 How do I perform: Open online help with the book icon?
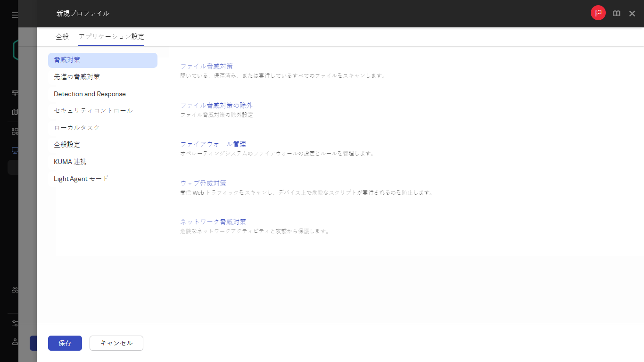click(617, 13)
